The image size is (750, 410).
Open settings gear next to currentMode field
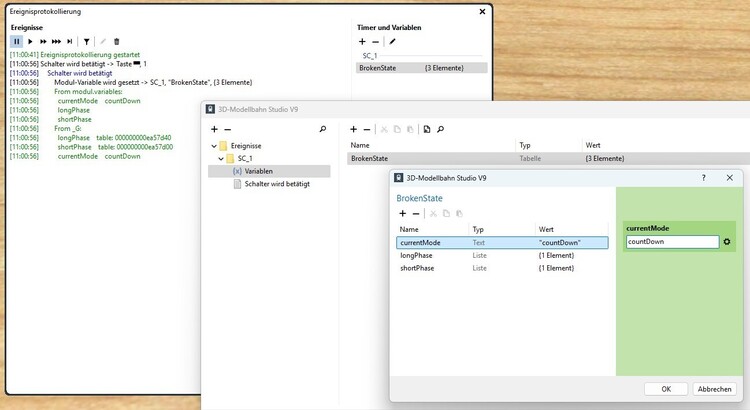click(727, 242)
